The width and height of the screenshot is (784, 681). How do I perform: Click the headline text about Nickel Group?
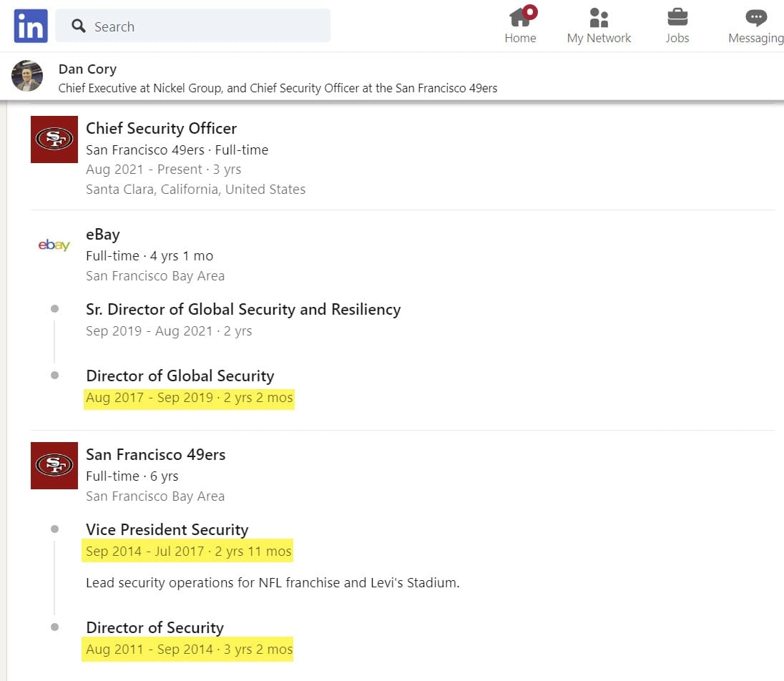coord(278,89)
